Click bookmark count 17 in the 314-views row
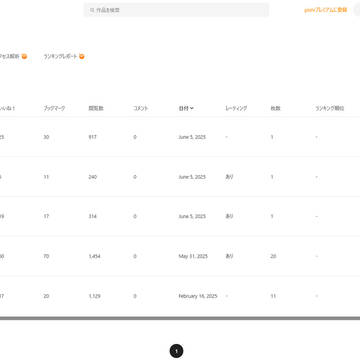The height and width of the screenshot is (360, 360). (46, 216)
